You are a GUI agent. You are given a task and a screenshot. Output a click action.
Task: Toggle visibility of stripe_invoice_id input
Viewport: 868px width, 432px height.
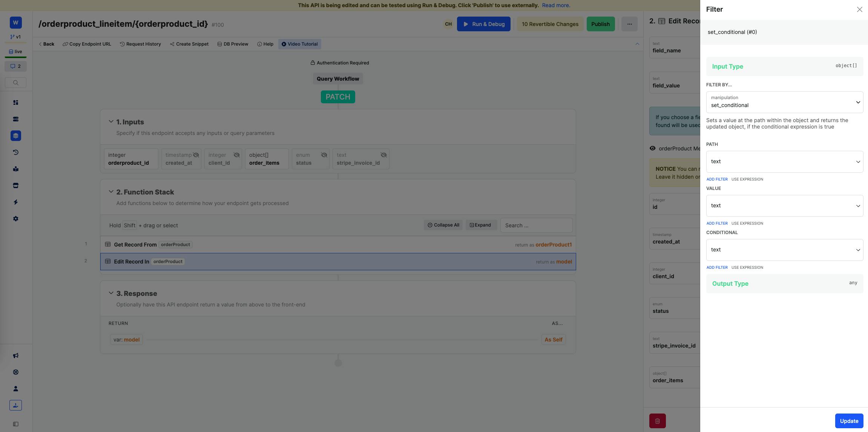click(383, 155)
